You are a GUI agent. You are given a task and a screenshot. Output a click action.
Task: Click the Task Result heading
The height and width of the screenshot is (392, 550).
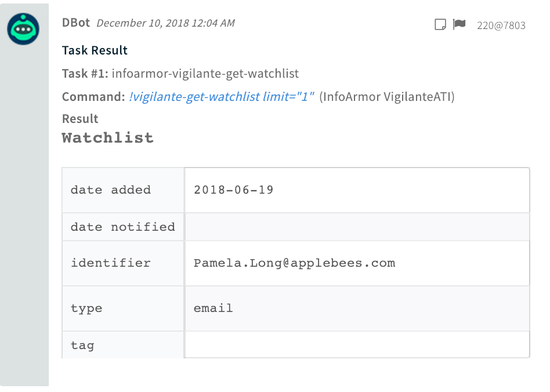[x=95, y=50]
